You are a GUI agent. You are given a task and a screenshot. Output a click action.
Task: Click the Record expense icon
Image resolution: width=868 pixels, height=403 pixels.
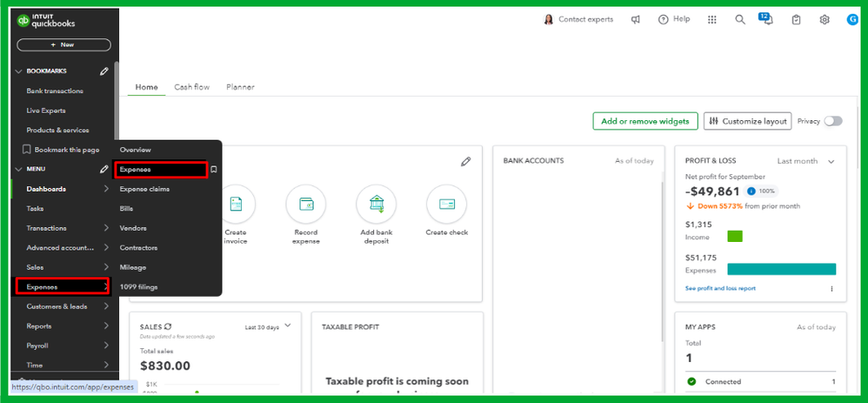pos(305,204)
